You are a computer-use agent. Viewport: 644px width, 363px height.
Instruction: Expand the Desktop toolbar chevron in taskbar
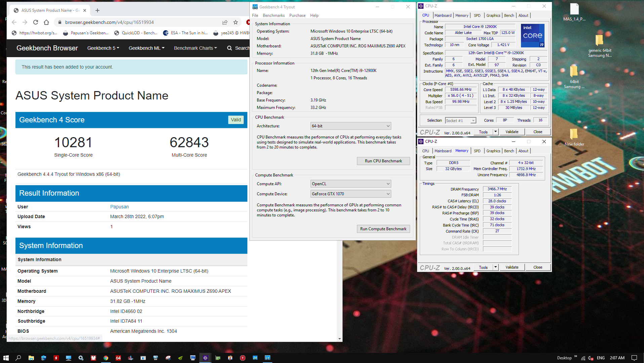click(576, 357)
